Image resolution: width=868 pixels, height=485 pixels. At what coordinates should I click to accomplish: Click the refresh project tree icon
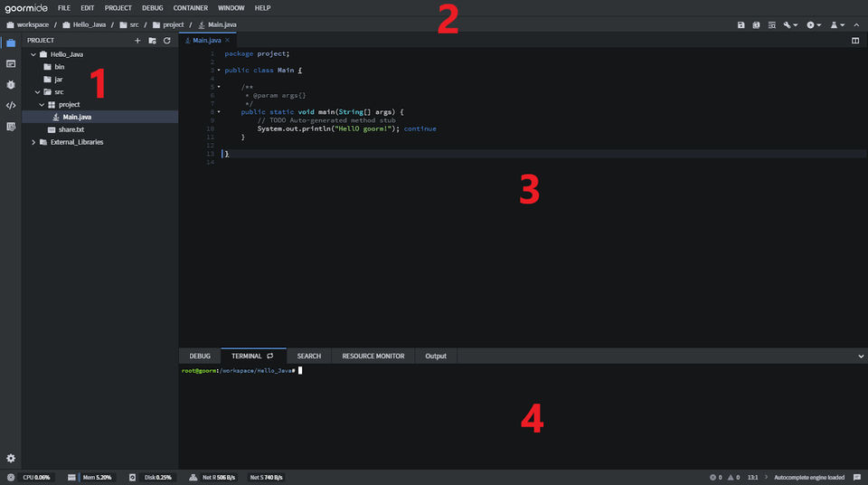[166, 41]
